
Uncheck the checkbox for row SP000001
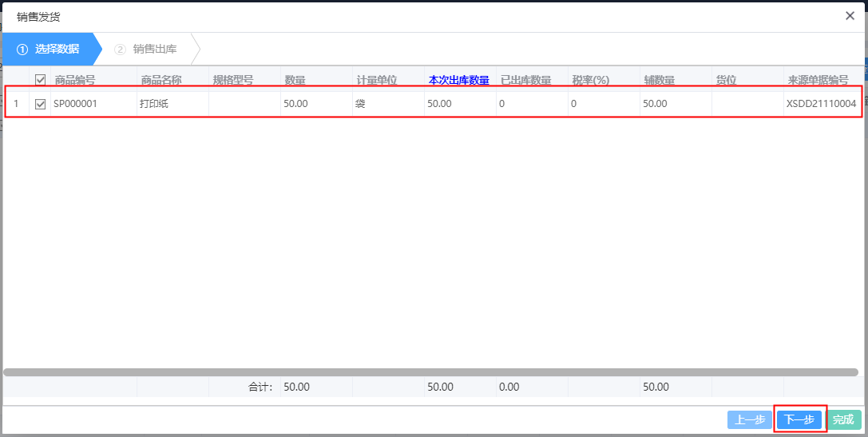[41, 104]
